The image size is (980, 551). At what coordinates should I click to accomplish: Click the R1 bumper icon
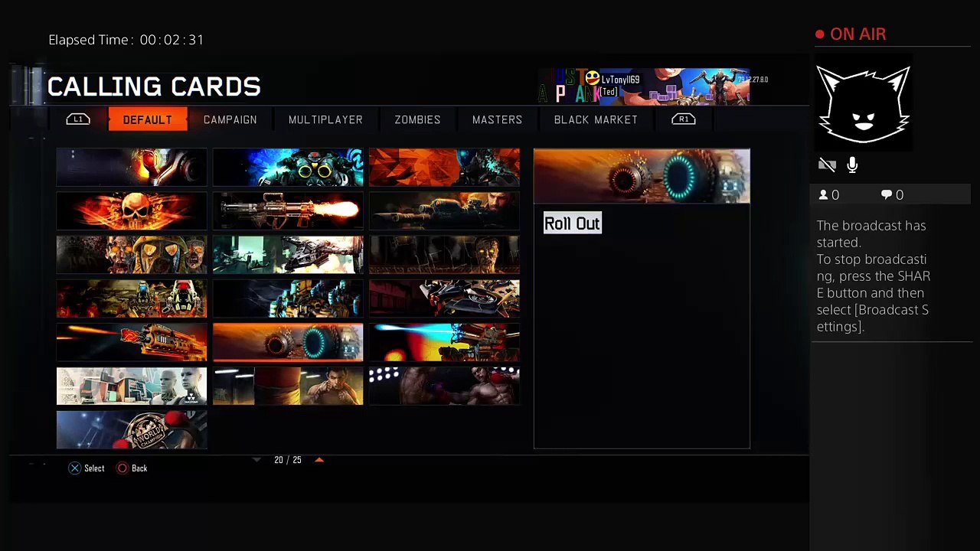click(684, 119)
